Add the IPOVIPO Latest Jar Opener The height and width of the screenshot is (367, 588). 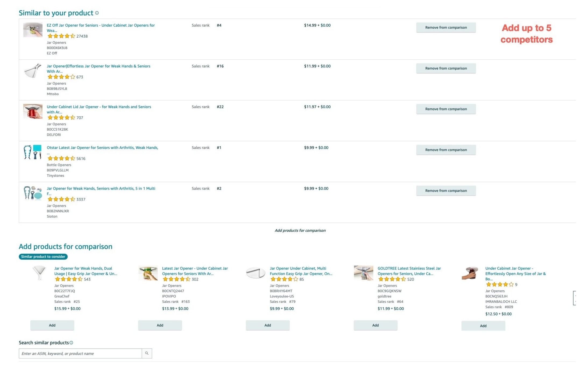coord(160,325)
